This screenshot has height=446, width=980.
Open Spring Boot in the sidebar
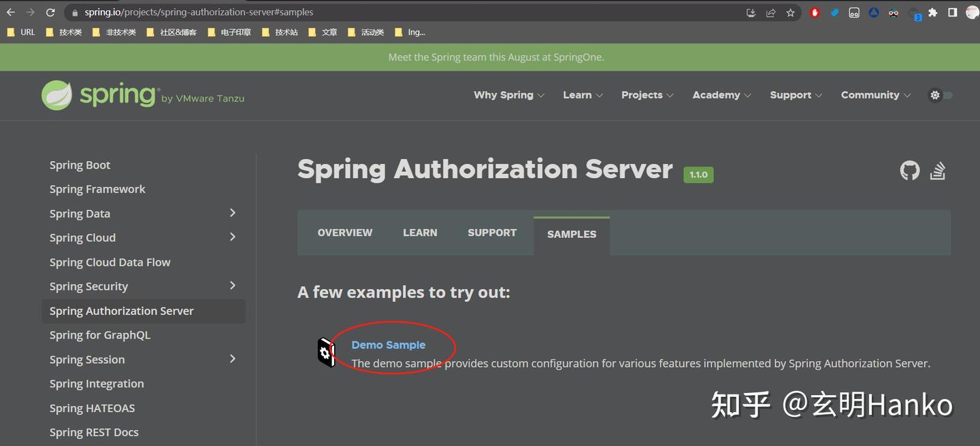[80, 165]
